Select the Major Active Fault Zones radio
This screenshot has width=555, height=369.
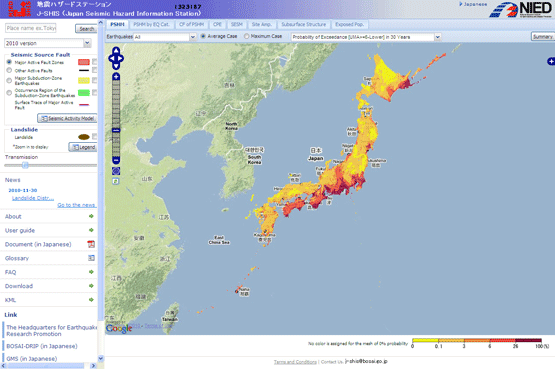click(9, 62)
